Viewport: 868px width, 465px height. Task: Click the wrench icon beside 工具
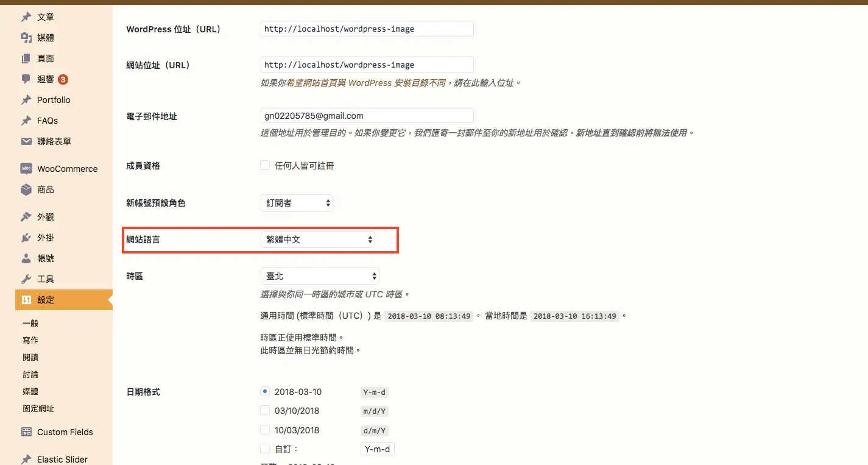[x=26, y=279]
